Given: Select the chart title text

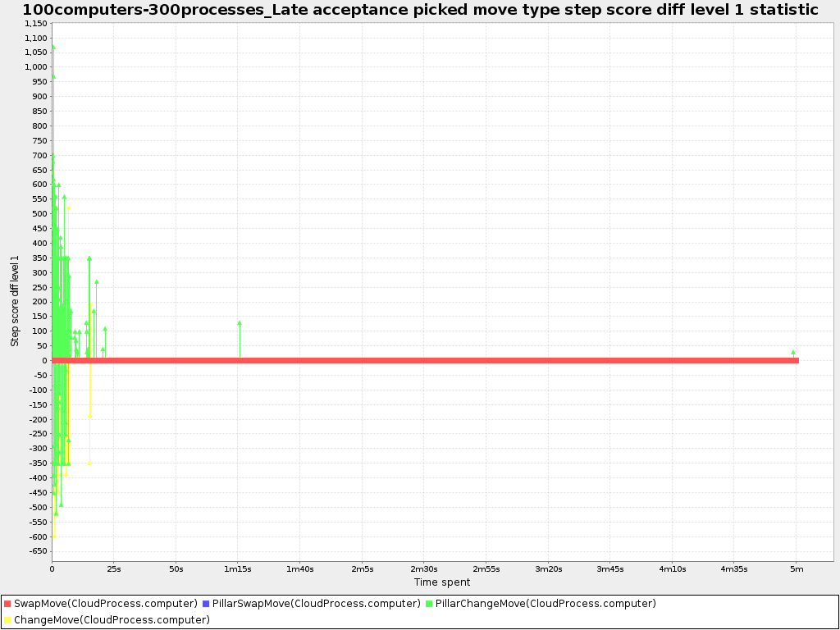Looking at the screenshot, I should [x=419, y=10].
